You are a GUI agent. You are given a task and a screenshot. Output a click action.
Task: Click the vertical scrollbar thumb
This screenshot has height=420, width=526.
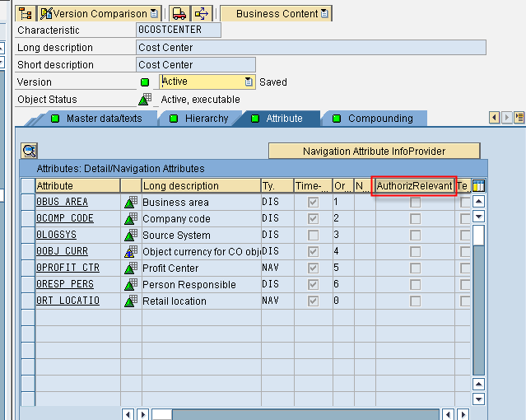479,235
